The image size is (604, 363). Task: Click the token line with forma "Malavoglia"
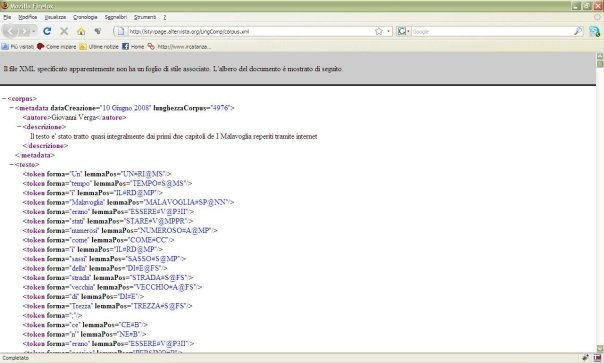pos(128,202)
